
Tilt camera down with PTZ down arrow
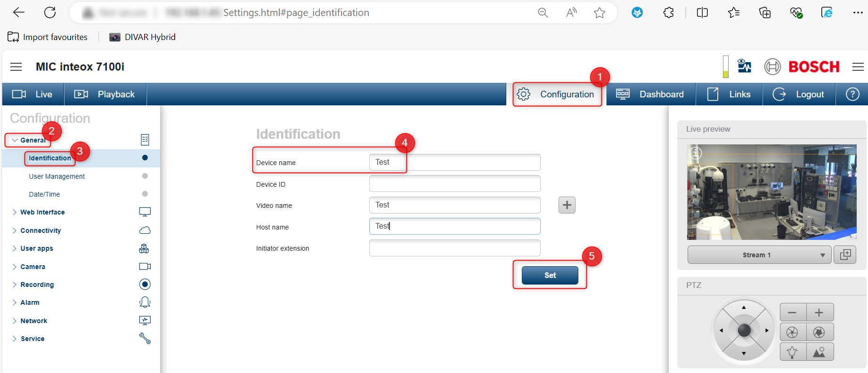pos(744,353)
